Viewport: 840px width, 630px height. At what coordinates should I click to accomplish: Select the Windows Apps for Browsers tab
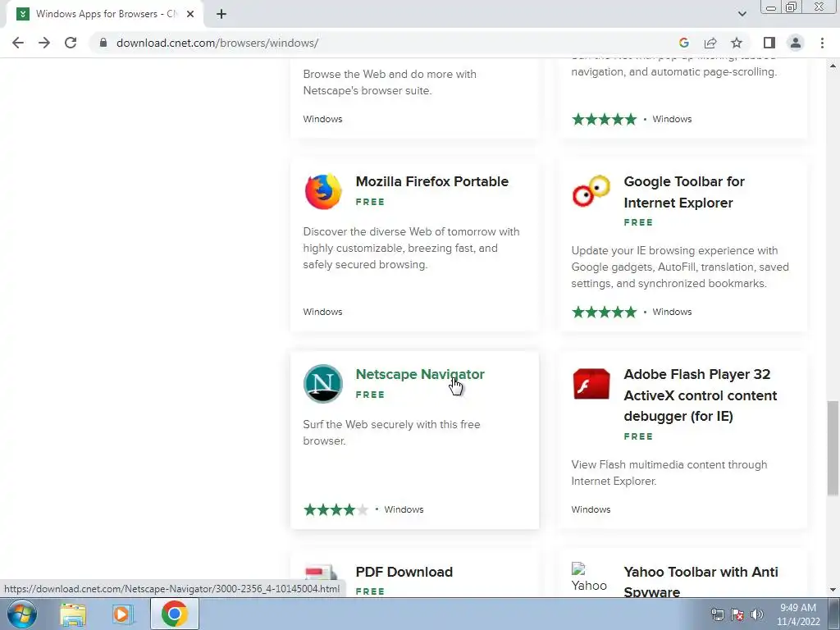tap(105, 14)
